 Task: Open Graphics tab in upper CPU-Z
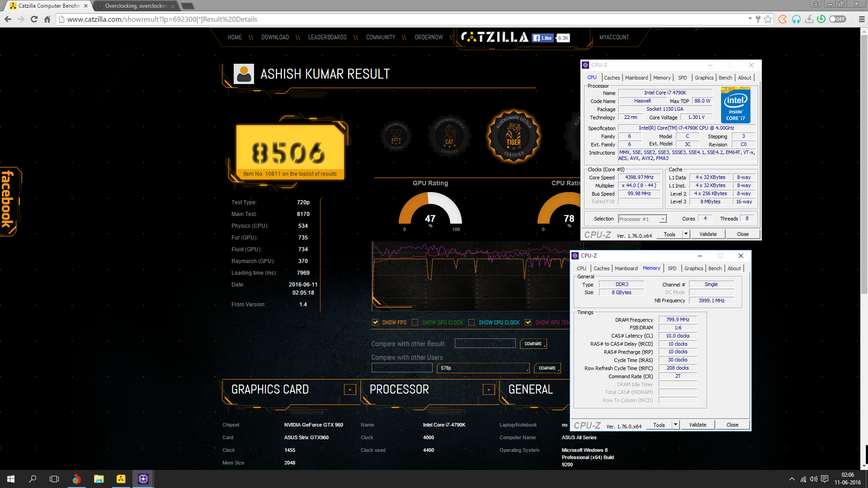704,78
